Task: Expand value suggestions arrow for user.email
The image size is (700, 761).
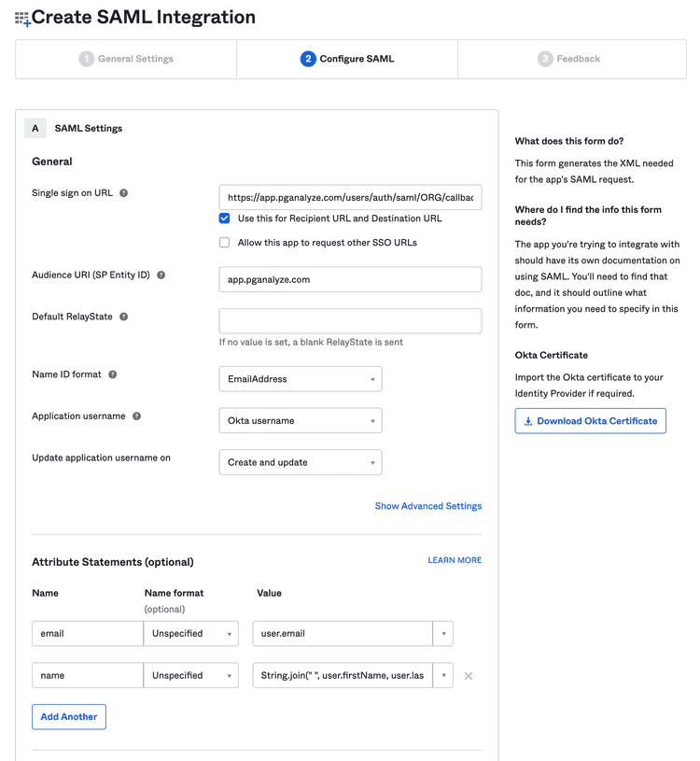Action: [443, 634]
